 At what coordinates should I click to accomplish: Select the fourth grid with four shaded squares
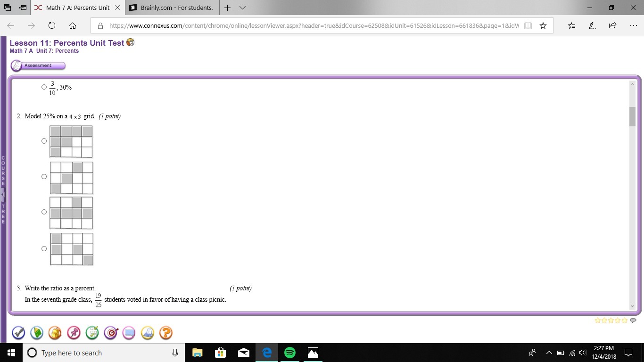[x=44, y=248]
